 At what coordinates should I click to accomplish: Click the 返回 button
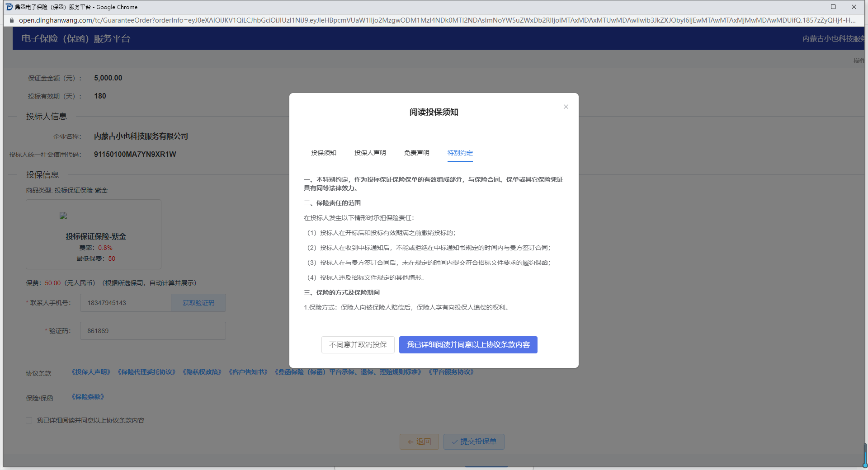(x=419, y=442)
